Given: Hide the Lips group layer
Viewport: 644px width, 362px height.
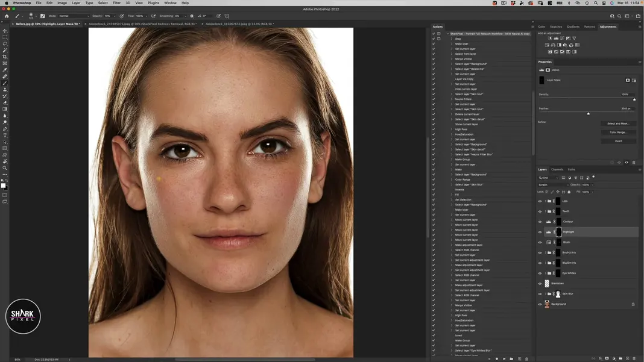Looking at the screenshot, I should point(540,201).
